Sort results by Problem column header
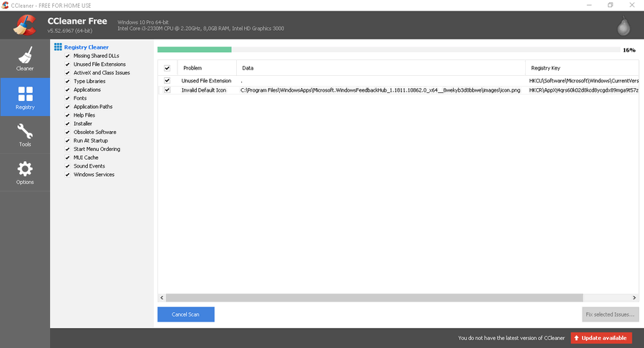This screenshot has height=348, width=644. pyautogui.click(x=193, y=68)
